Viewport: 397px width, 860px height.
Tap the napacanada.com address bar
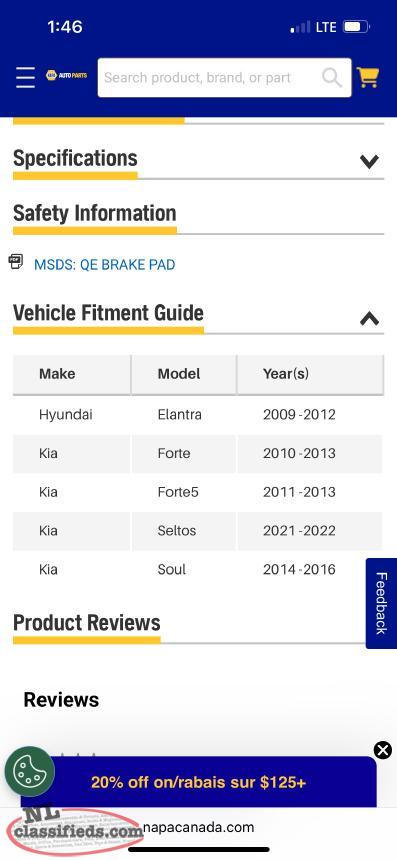199,827
